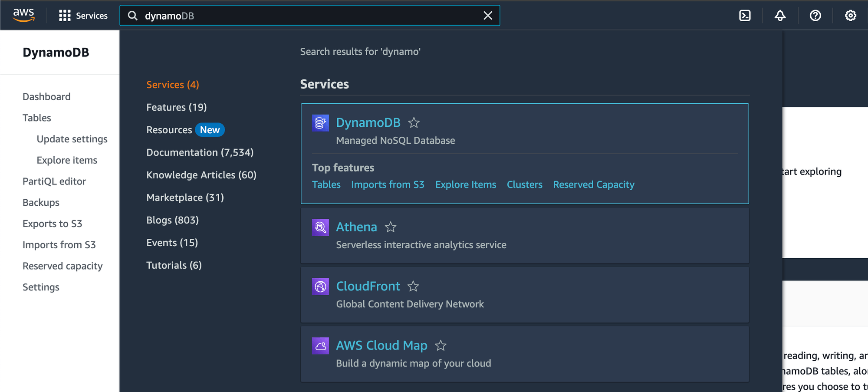Open the Services grid menu icon
The image size is (868, 392).
coord(65,16)
